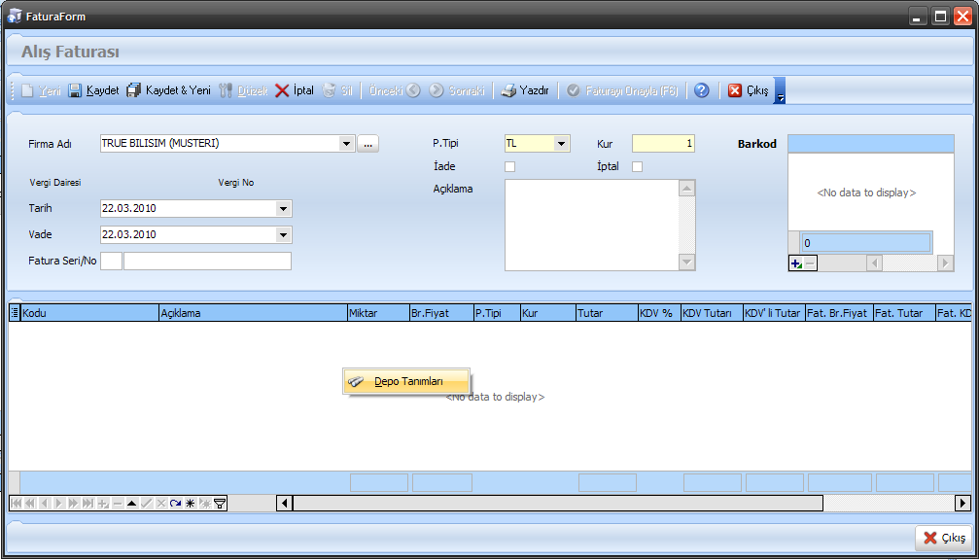Click the grid column chooser icon beside Kodu
The height and width of the screenshot is (560, 979).
(x=15, y=313)
